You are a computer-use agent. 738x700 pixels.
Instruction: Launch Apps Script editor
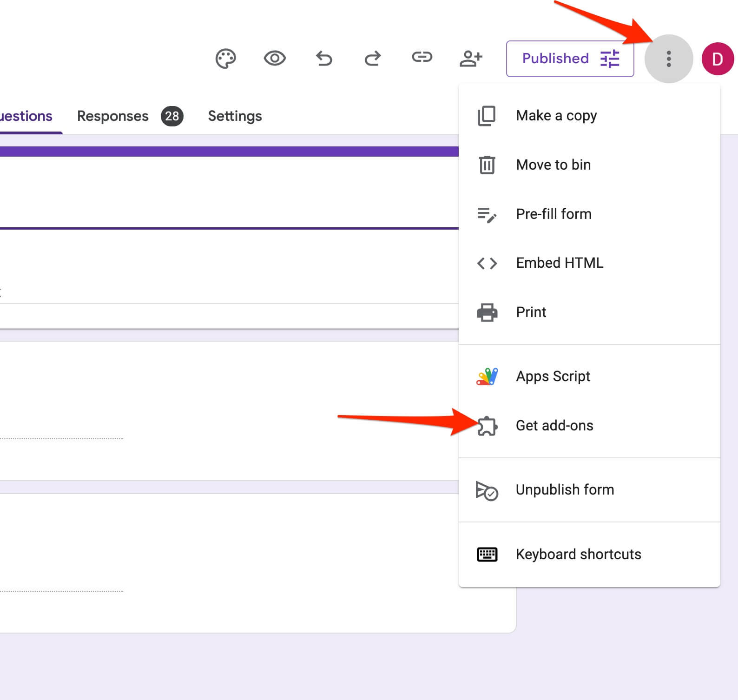[x=553, y=376]
